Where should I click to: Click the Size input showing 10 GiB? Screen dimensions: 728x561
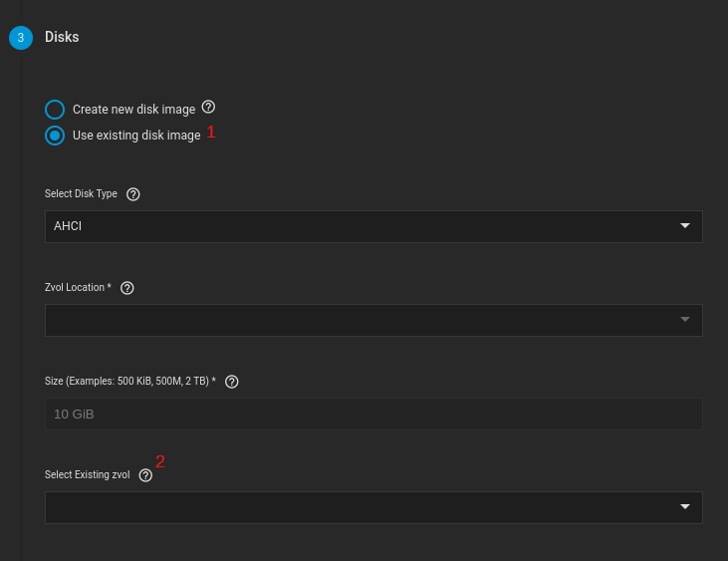pyautogui.click(x=373, y=414)
